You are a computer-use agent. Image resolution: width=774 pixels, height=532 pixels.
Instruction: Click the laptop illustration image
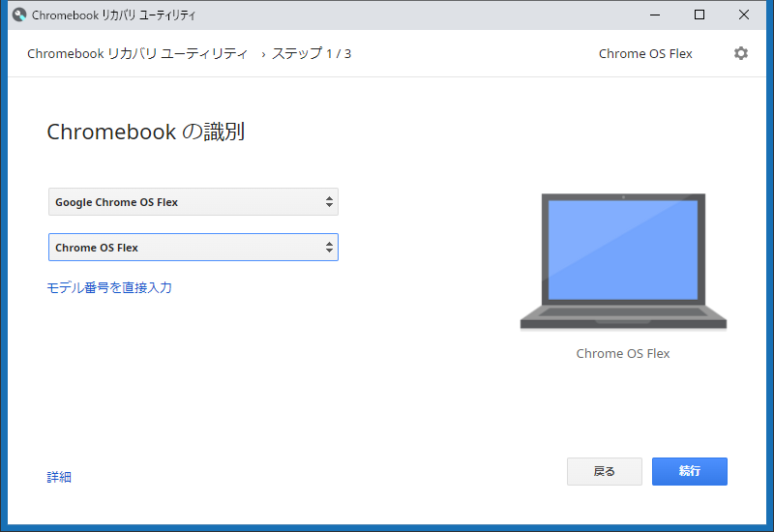(x=623, y=261)
